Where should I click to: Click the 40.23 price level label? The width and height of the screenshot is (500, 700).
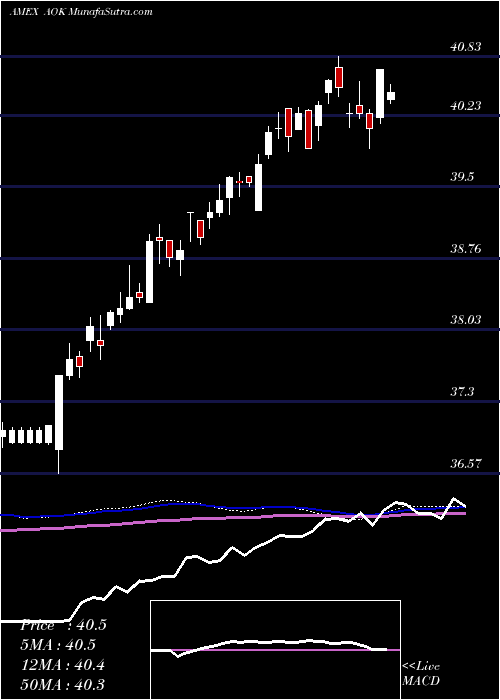click(x=466, y=106)
